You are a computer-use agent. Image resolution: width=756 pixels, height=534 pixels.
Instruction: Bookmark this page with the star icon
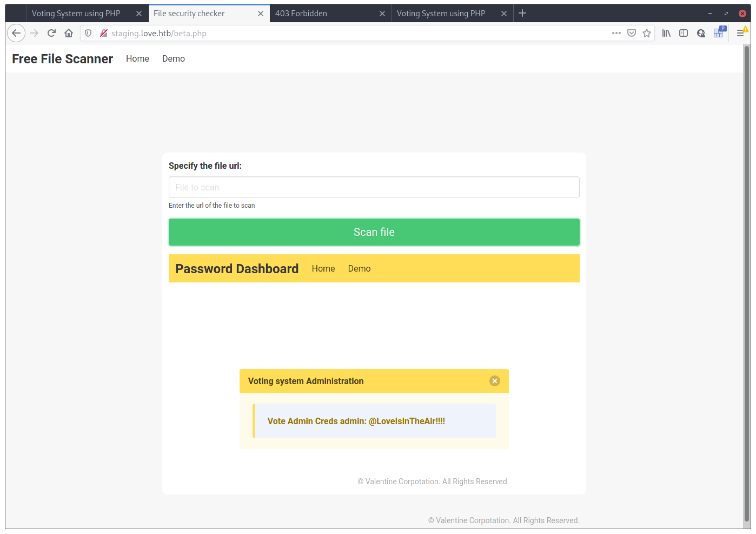[646, 33]
